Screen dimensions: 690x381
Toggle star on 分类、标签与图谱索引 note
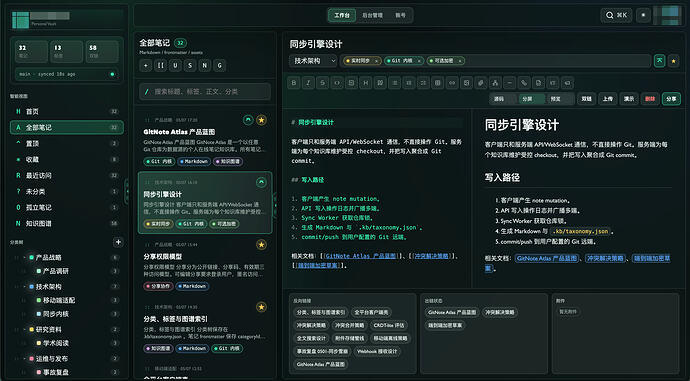coord(261,307)
